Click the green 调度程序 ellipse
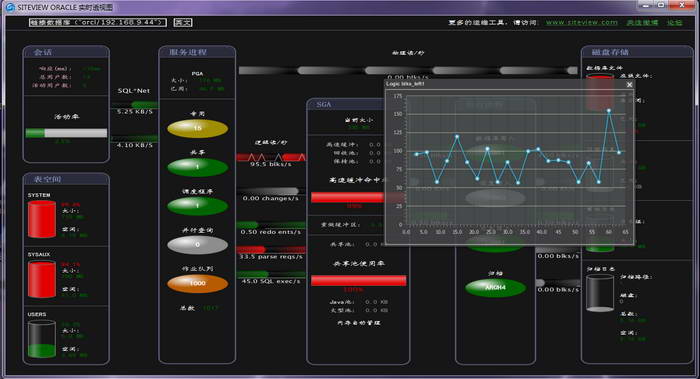700x379 pixels. pyautogui.click(x=197, y=205)
